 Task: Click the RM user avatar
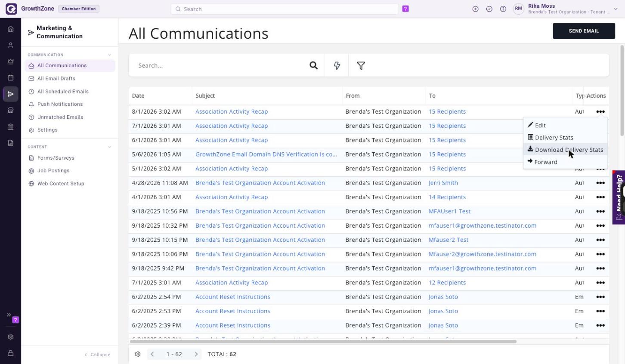pyautogui.click(x=518, y=9)
